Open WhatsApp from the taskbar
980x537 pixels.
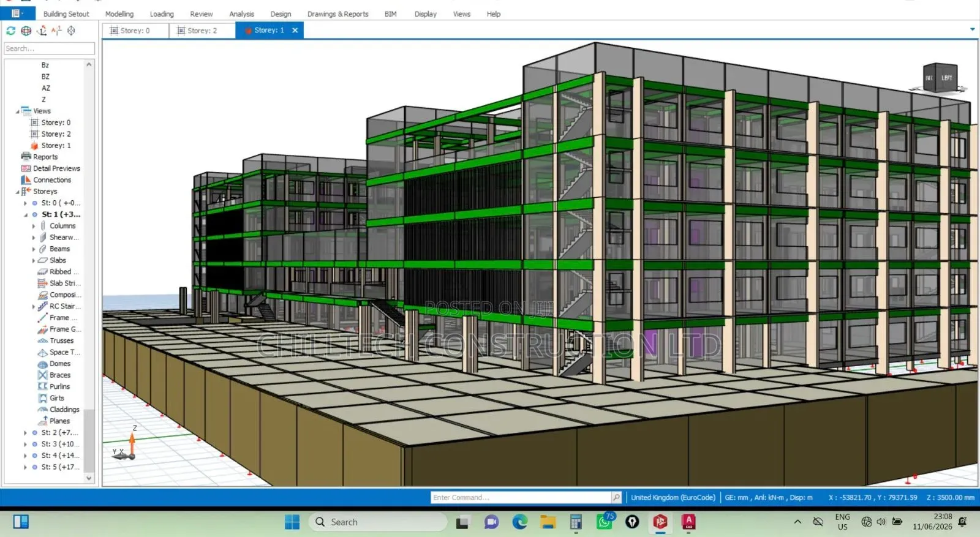[605, 522]
